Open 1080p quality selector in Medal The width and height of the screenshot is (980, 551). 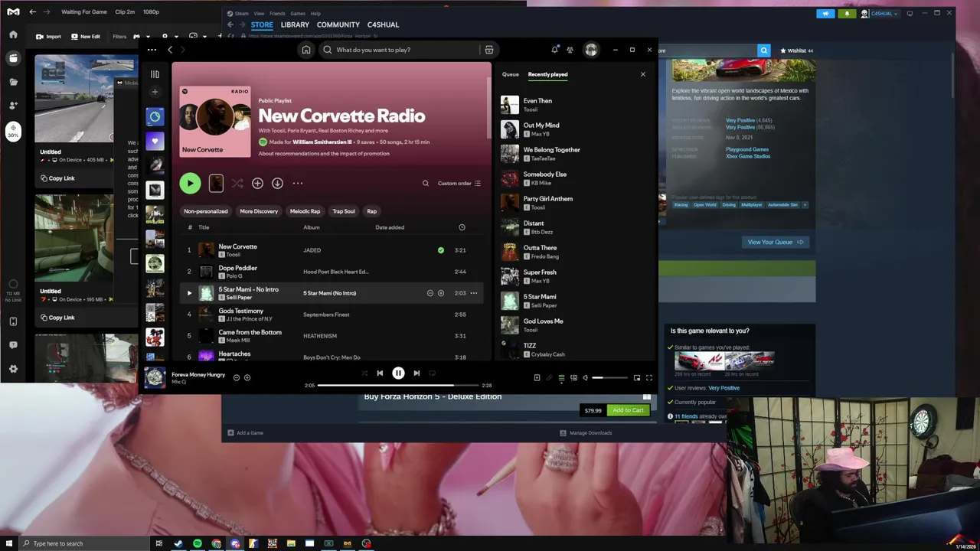point(151,11)
